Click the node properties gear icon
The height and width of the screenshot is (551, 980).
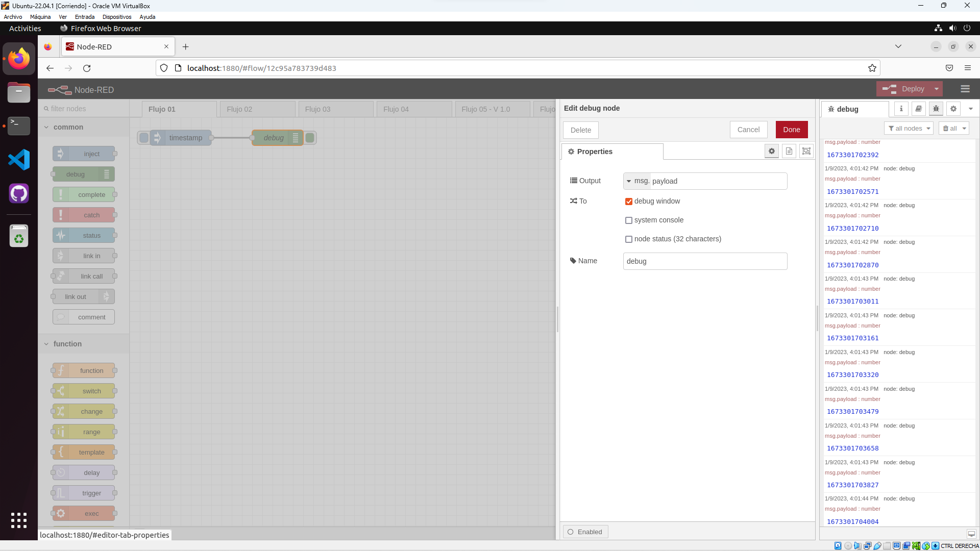pos(772,151)
